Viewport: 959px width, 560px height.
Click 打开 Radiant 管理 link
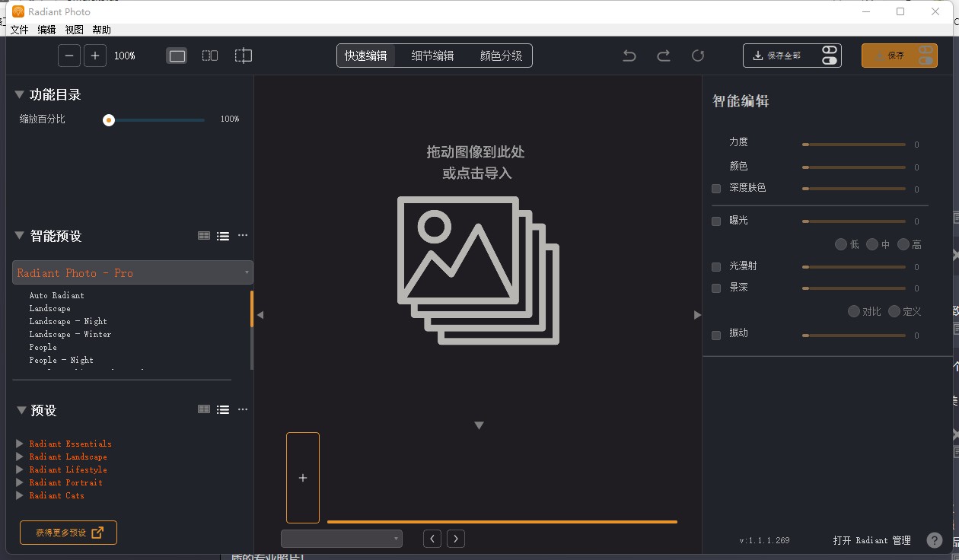point(872,540)
